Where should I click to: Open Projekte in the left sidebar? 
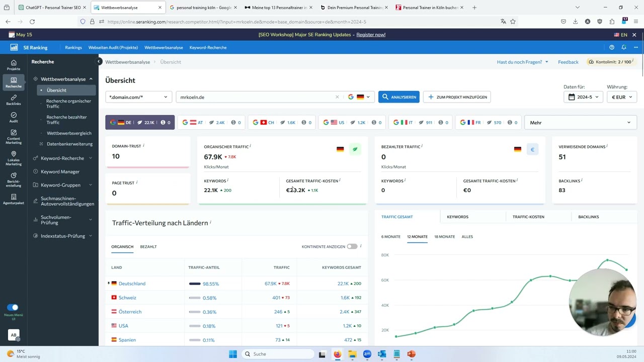point(14,65)
